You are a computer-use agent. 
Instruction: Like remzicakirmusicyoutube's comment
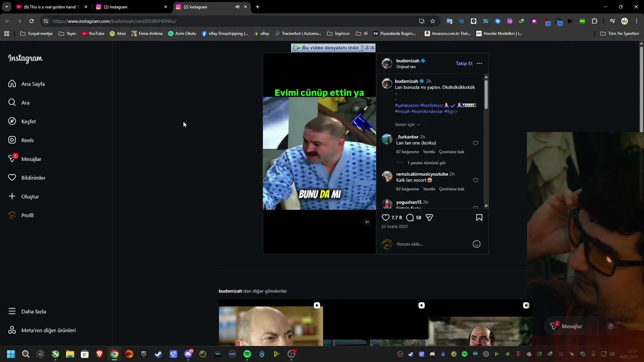click(x=475, y=180)
